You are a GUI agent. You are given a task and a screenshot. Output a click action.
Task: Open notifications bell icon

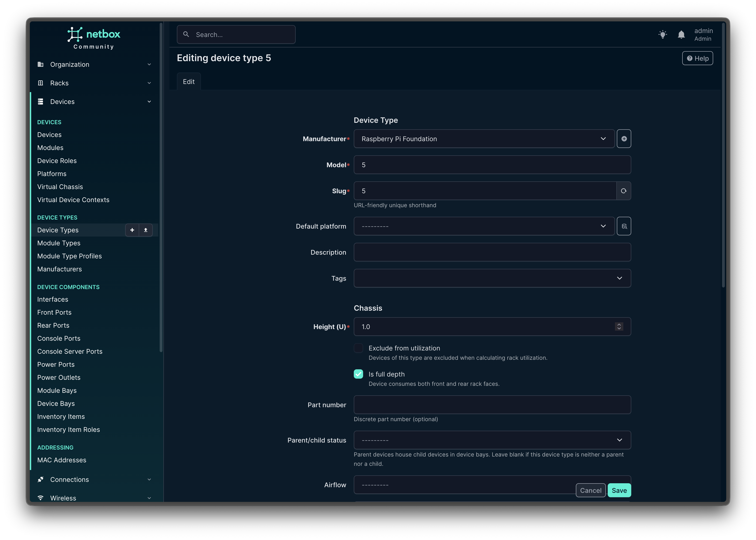coord(681,35)
